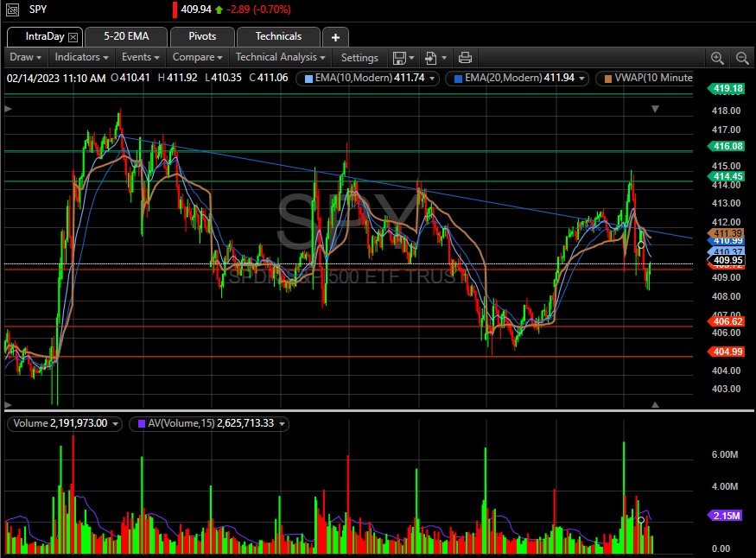Open the Settings button
This screenshot has width=756, height=558.
(359, 58)
